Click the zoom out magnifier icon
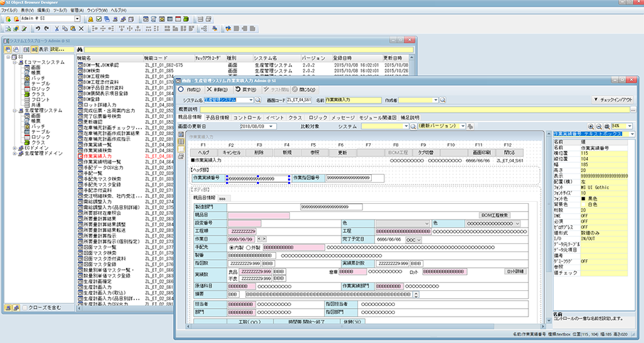Image resolution: width=644 pixels, height=343 pixels. [x=598, y=125]
